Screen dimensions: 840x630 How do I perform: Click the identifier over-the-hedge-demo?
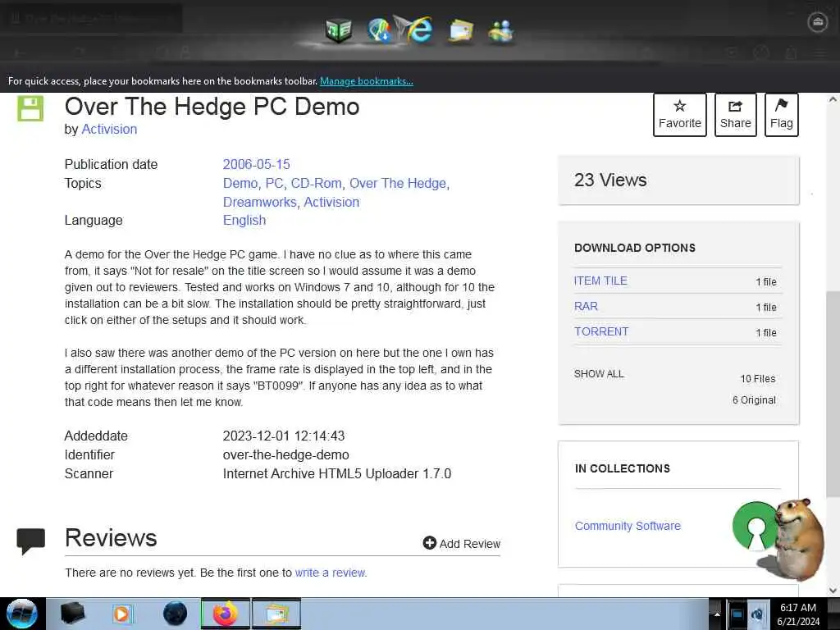[285, 454]
